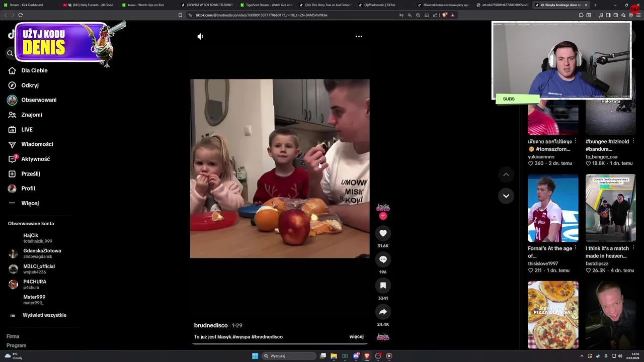Switch to the FIVEM WITCH TOWN tab

pyautogui.click(x=208, y=5)
